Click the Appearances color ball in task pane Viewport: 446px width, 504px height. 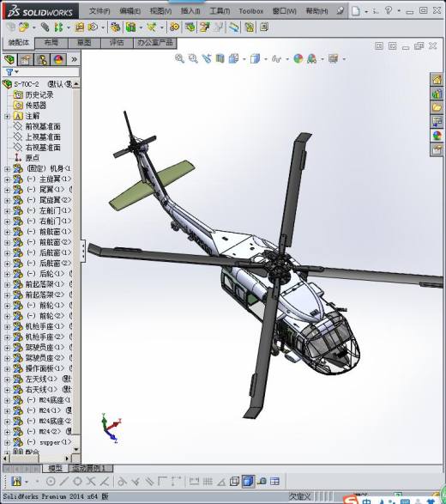(437, 136)
